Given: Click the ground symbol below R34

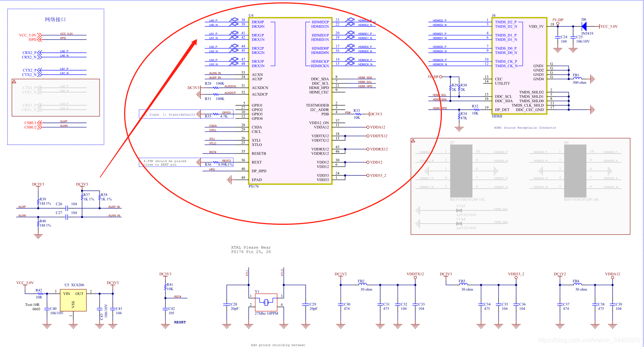Looking at the screenshot, I should tap(459, 128).
